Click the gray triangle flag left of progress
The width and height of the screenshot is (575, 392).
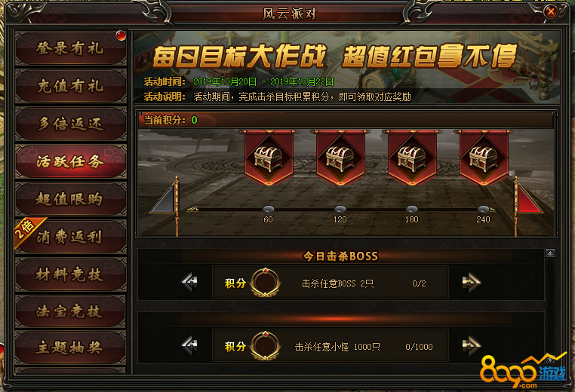164,199
